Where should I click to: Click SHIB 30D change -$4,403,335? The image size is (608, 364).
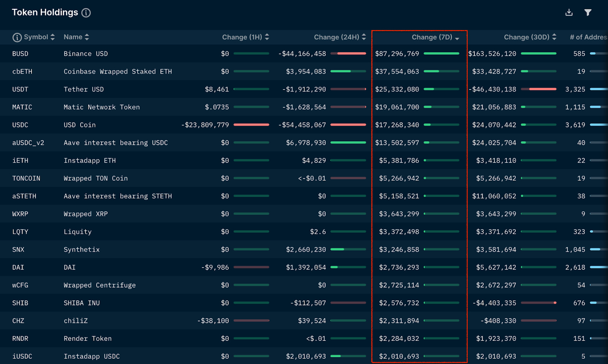(494, 303)
